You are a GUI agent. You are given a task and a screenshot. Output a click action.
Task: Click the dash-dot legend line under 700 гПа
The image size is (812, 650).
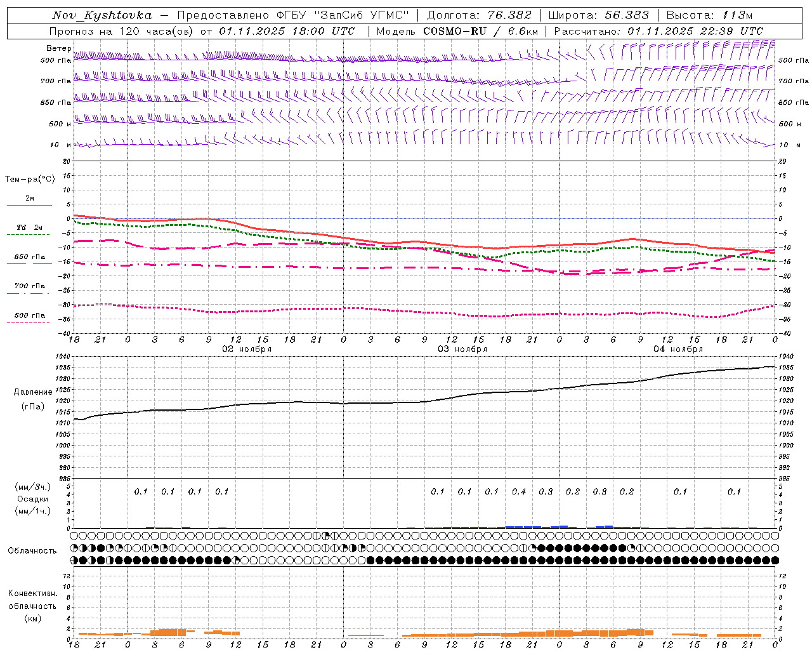tap(29, 293)
